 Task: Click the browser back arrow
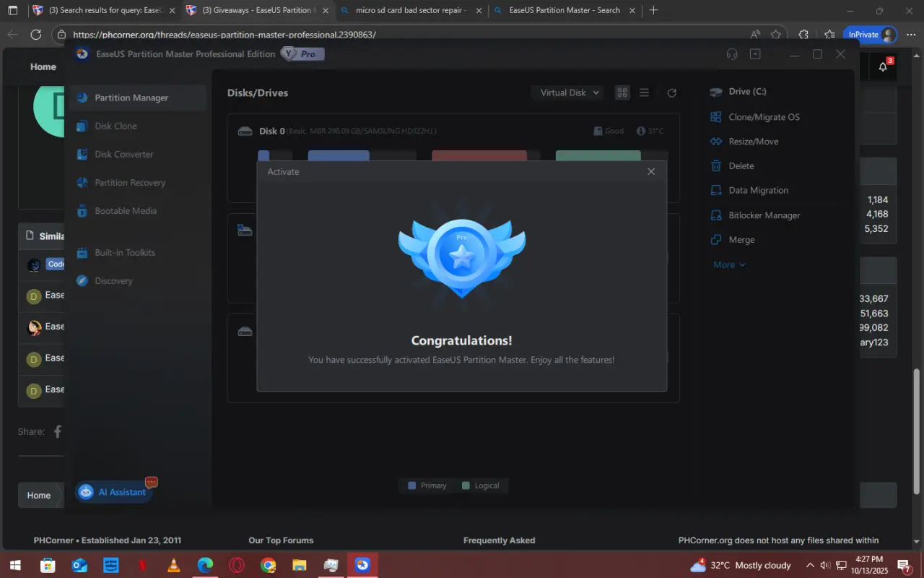[12, 34]
